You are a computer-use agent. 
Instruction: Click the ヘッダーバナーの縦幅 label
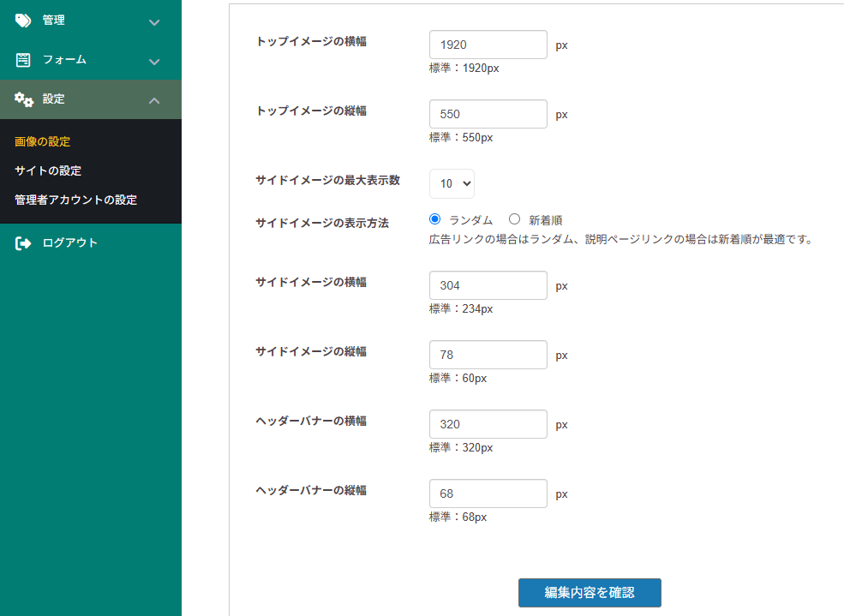(x=311, y=490)
